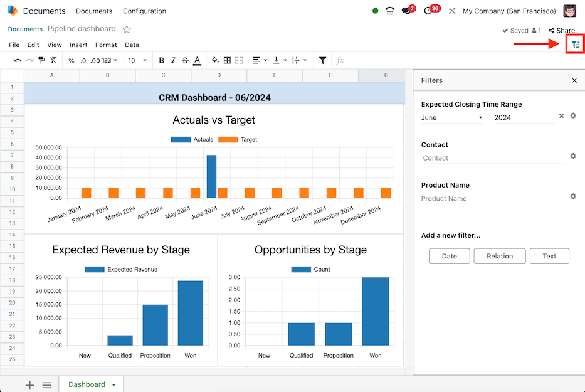The image size is (585, 392).
Task: Open the activities clock icon
Action: 428,11
